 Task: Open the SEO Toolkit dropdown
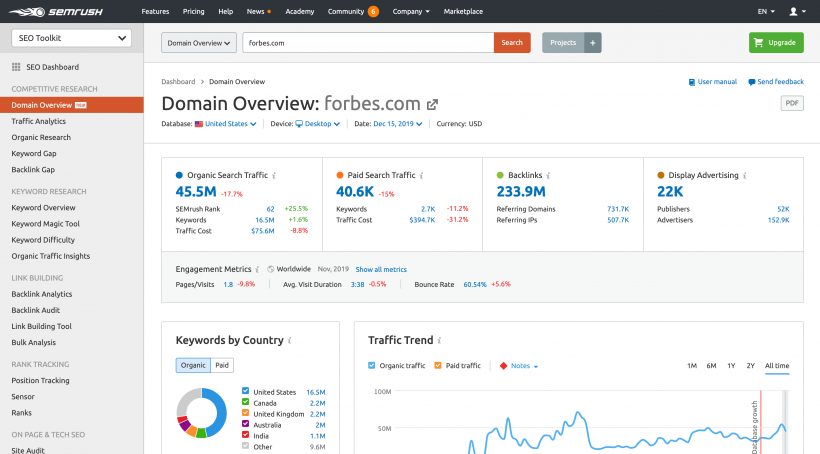72,38
